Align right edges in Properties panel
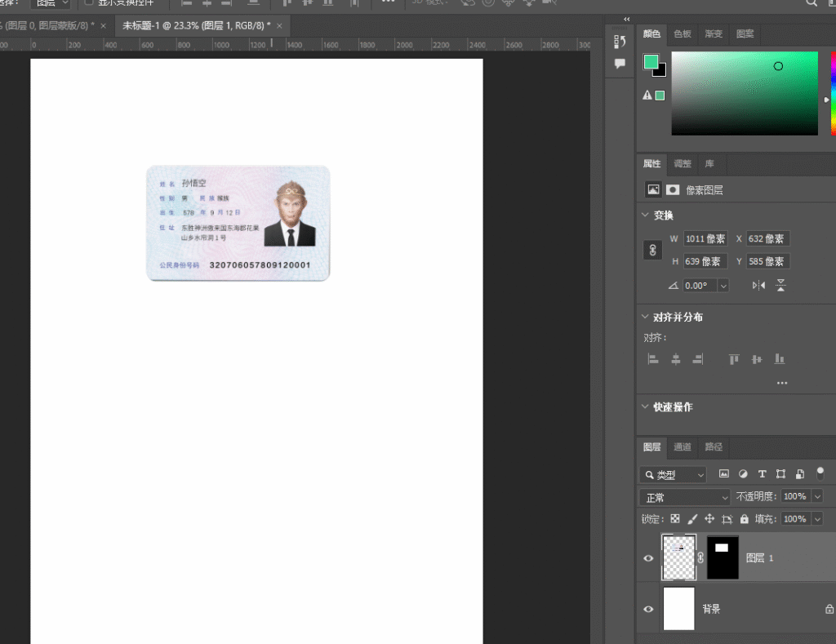Image resolution: width=836 pixels, height=644 pixels. [698, 359]
